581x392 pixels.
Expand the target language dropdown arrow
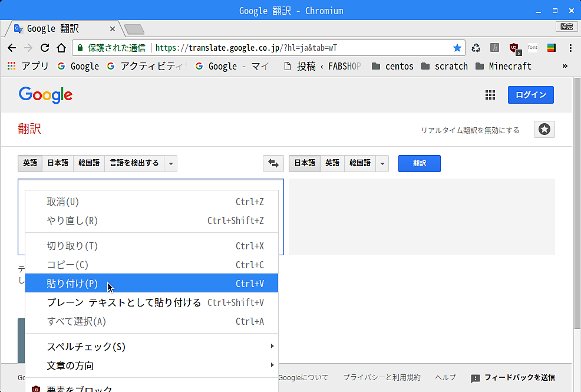[382, 163]
